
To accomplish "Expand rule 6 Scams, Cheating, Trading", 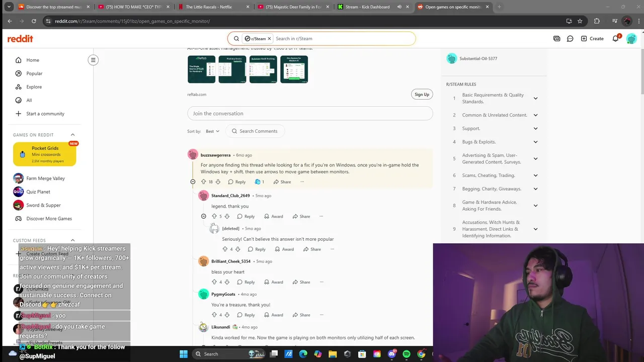I will click(x=535, y=175).
